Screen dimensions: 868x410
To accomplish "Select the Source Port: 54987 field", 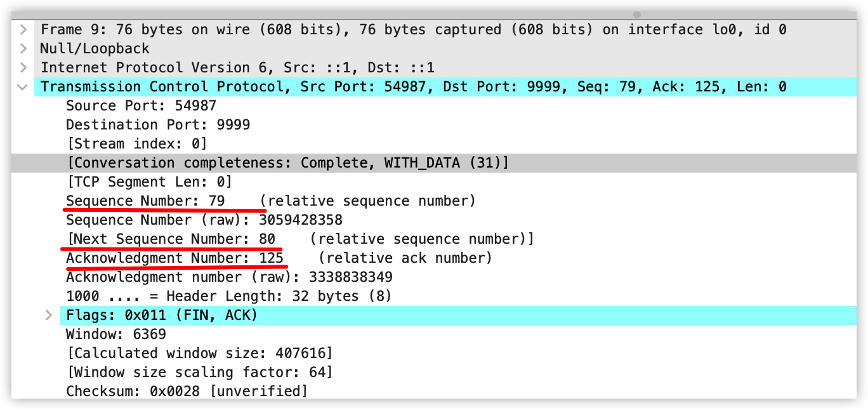I will click(141, 106).
